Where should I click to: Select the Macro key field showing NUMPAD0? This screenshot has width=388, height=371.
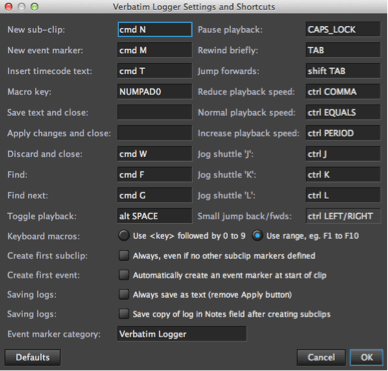point(155,91)
